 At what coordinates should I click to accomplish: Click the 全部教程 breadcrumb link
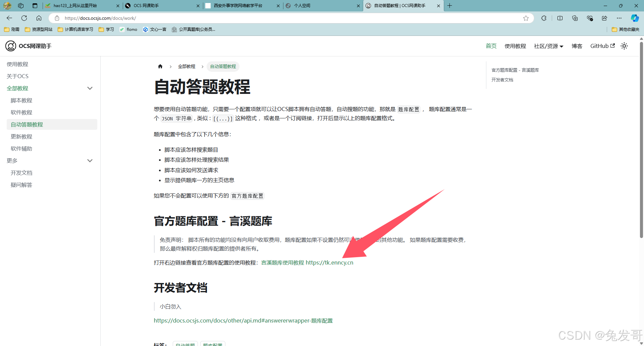pyautogui.click(x=186, y=66)
